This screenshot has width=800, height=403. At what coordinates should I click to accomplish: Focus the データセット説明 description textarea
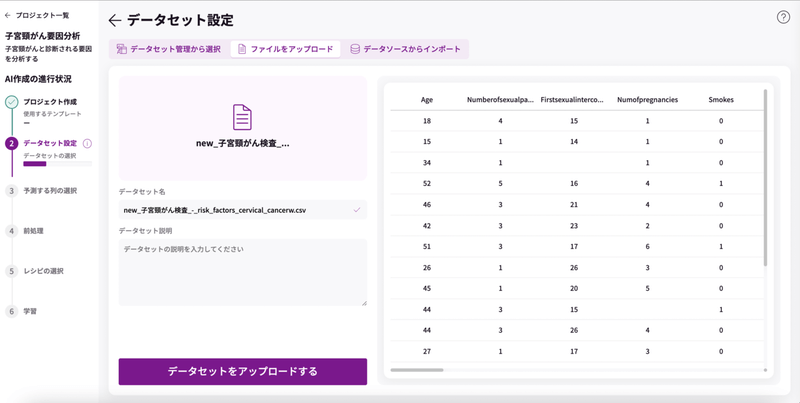243,272
